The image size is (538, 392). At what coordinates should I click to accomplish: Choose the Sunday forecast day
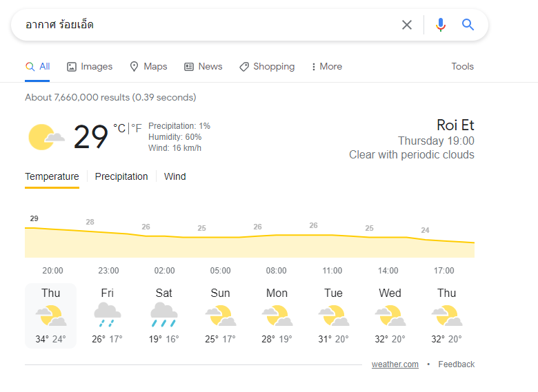point(220,316)
